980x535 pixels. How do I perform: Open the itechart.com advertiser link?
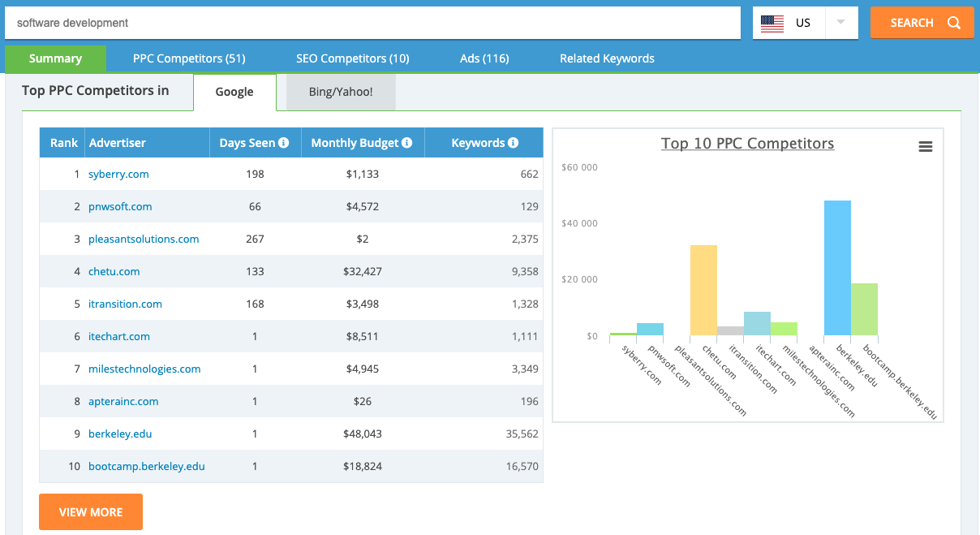pos(119,336)
